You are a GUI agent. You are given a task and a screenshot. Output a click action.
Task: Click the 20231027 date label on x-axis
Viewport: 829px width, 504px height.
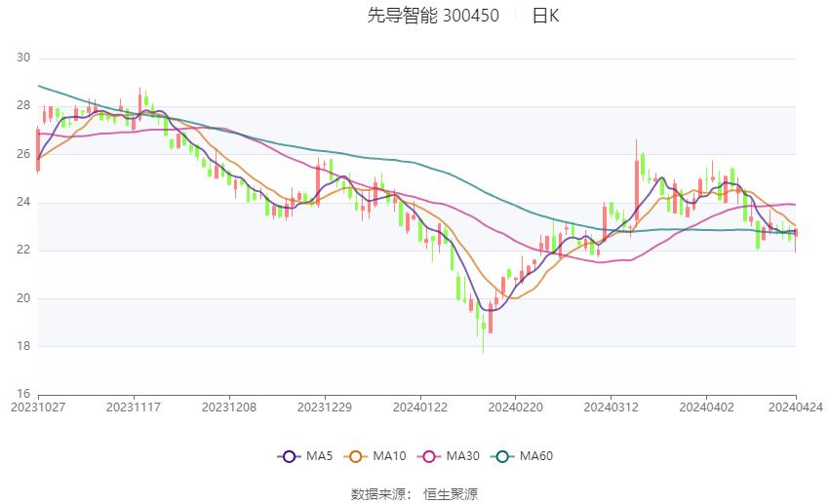click(38, 407)
